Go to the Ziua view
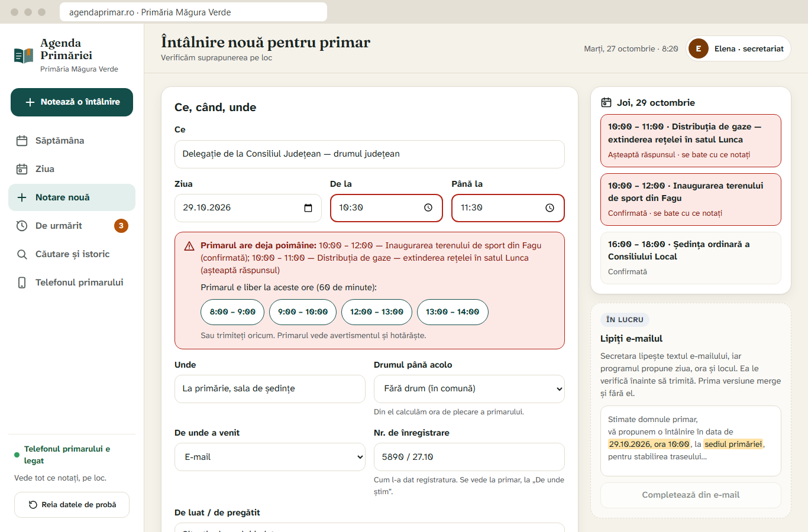The width and height of the screenshot is (808, 532). pos(72,169)
